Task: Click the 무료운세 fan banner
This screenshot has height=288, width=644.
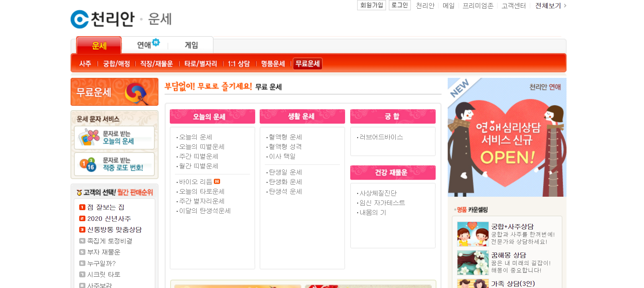Action: pyautogui.click(x=114, y=92)
